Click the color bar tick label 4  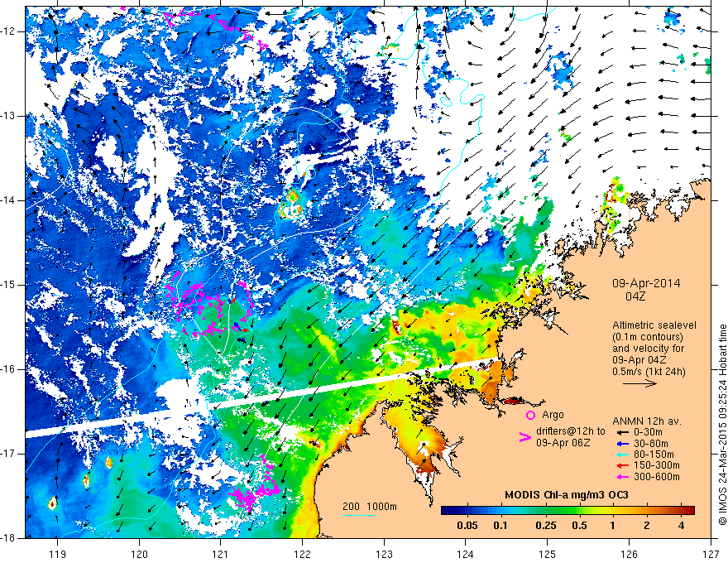click(x=681, y=526)
